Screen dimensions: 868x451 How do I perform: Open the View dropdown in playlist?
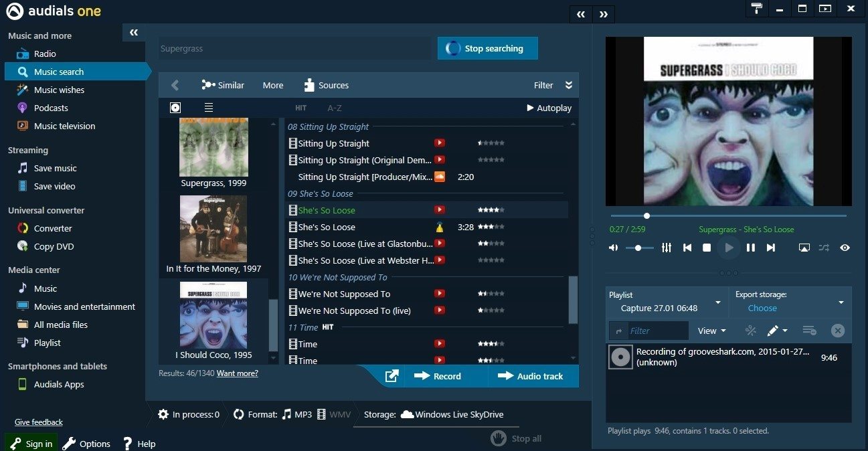[712, 331]
